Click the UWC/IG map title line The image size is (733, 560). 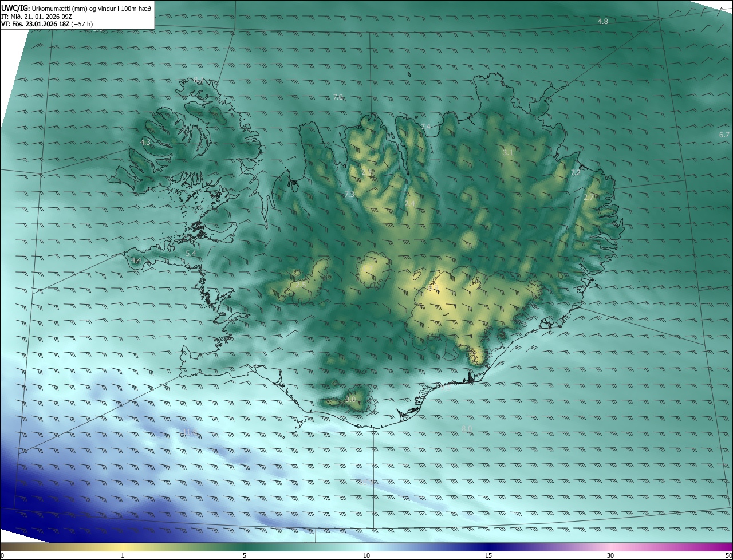pyautogui.click(x=76, y=8)
